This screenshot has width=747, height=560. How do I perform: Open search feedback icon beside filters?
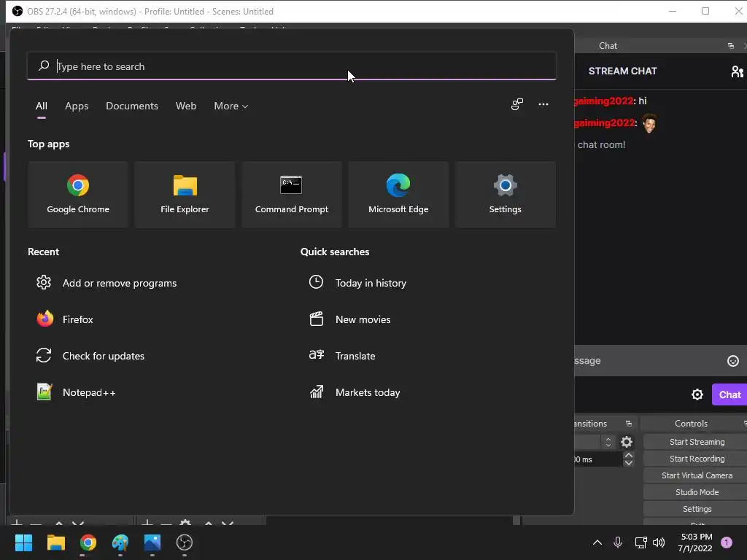517,104
